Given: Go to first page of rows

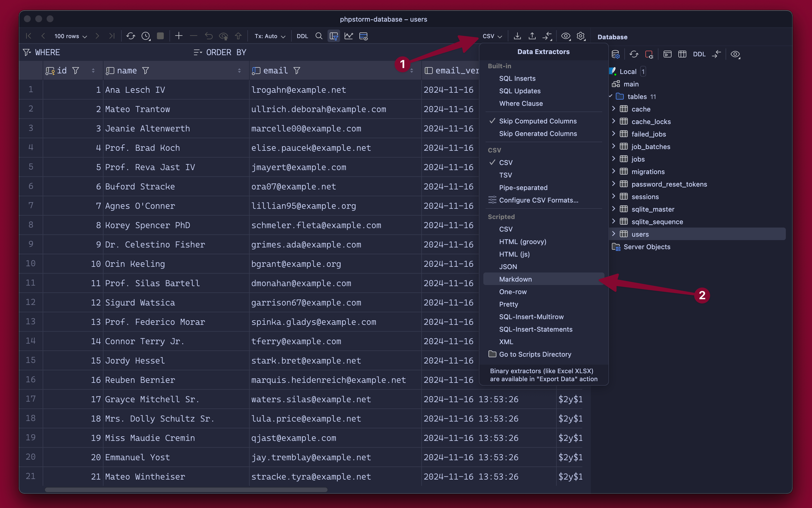Looking at the screenshot, I should click(28, 36).
